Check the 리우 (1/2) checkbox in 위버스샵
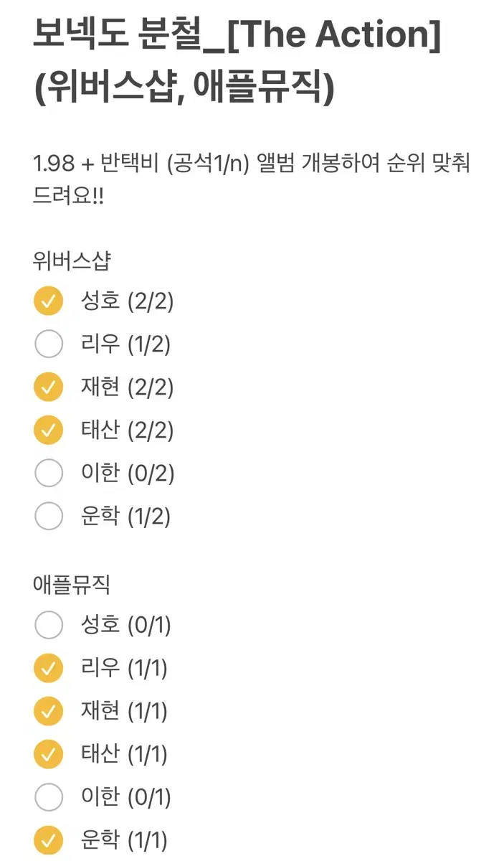The height and width of the screenshot is (861, 504). coord(48,344)
